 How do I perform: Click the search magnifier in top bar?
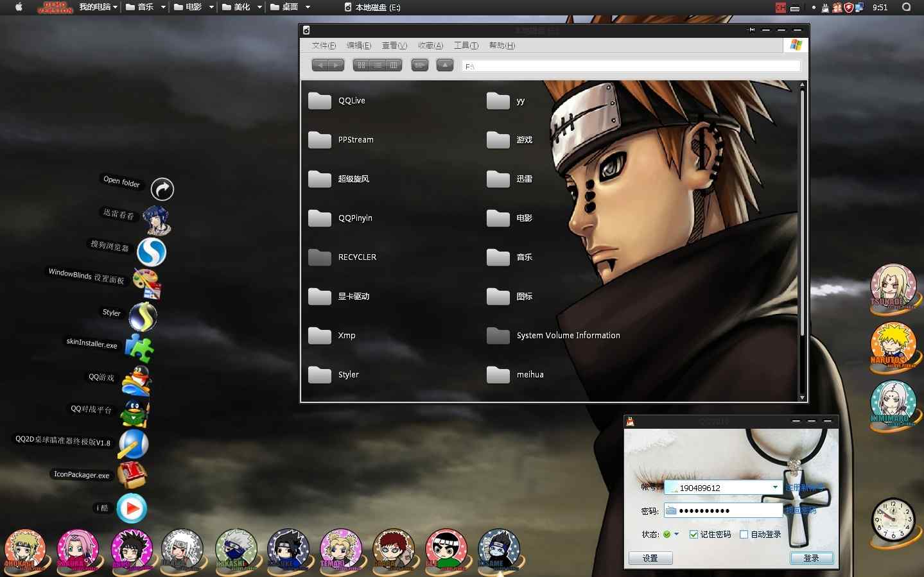tap(906, 7)
